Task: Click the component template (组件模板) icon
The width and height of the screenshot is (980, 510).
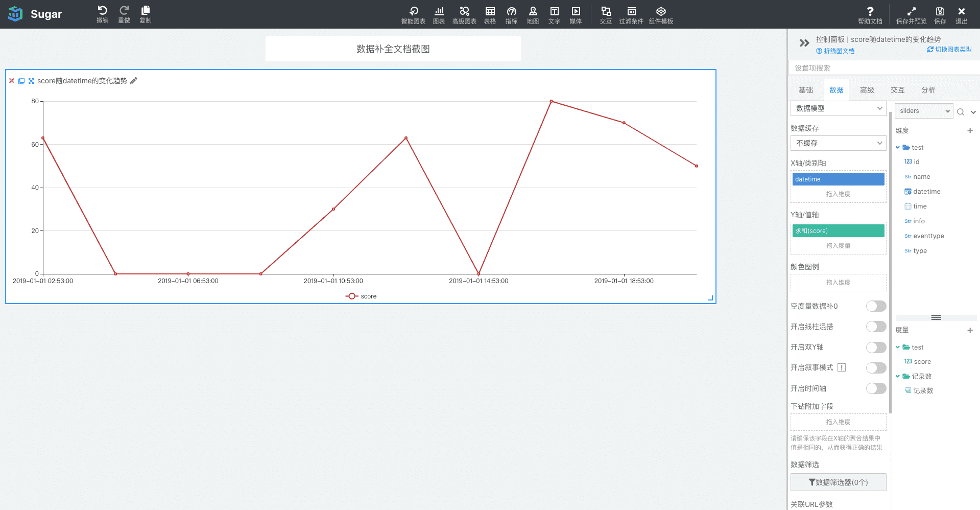Action: pos(661,11)
